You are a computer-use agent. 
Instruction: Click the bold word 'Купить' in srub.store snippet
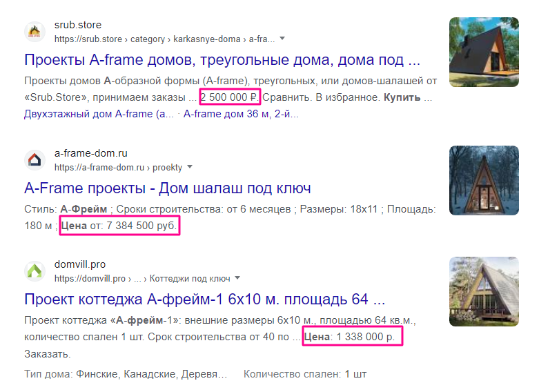tap(402, 97)
